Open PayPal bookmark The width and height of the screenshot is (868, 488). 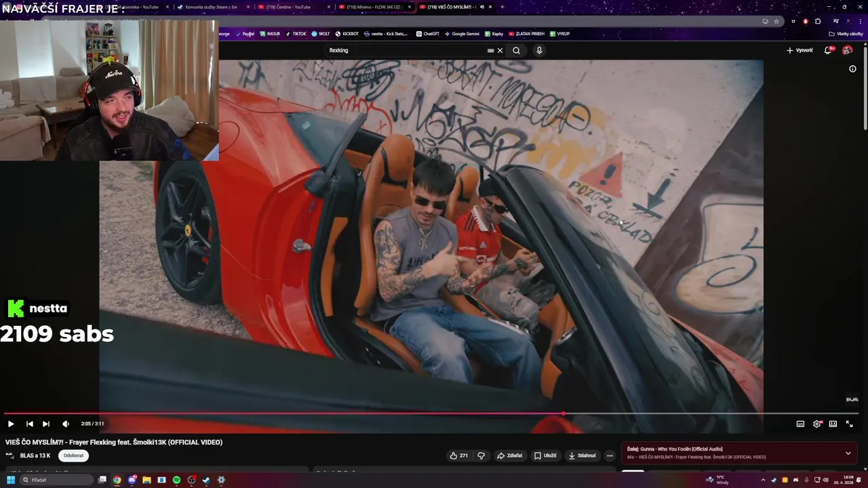click(x=245, y=34)
